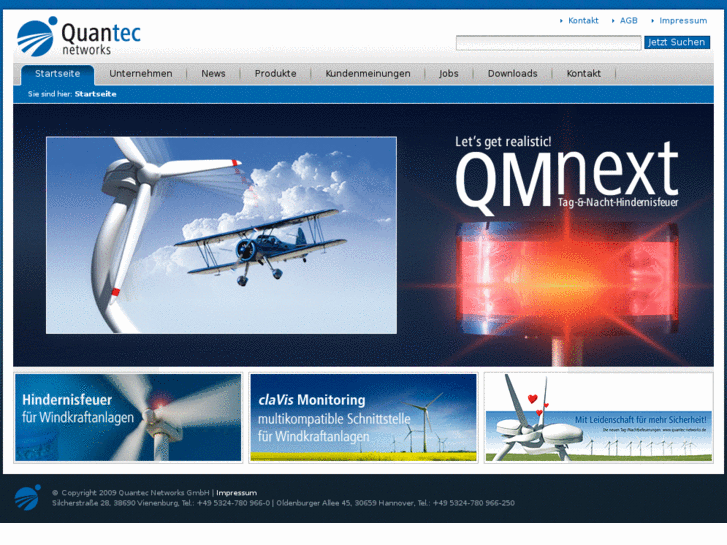This screenshot has height=545, width=727.
Task: Click the Jetzt Suchen button
Action: click(x=676, y=42)
